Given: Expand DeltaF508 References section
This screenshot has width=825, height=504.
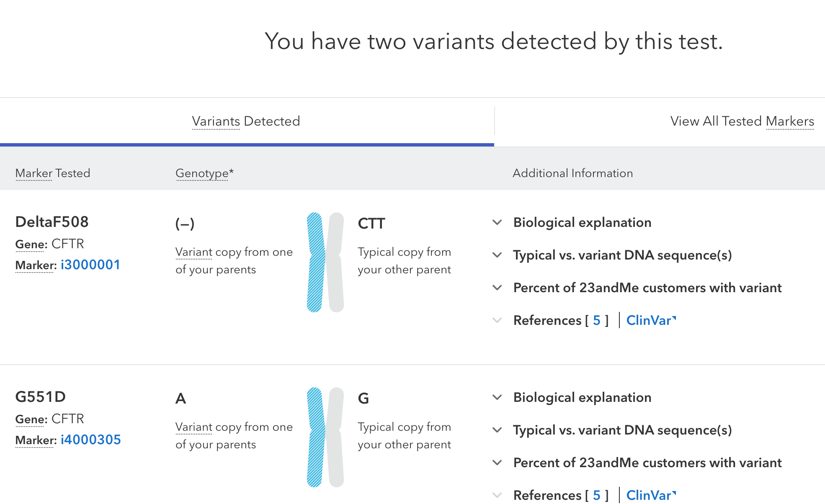Looking at the screenshot, I should (497, 320).
